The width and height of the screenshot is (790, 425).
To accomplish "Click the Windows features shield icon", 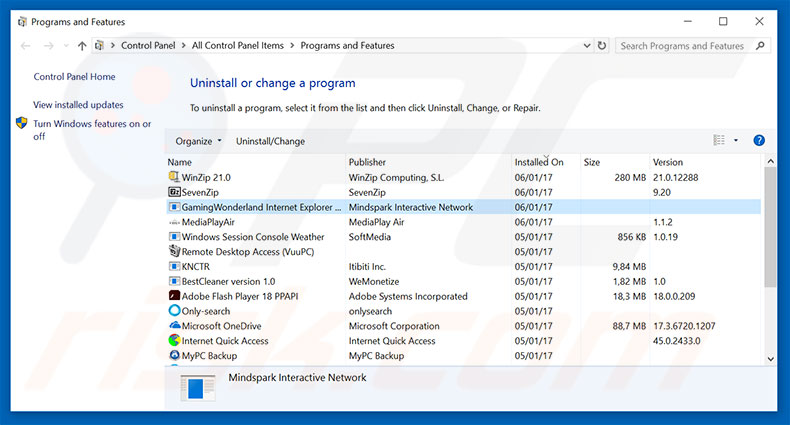I will 21,122.
